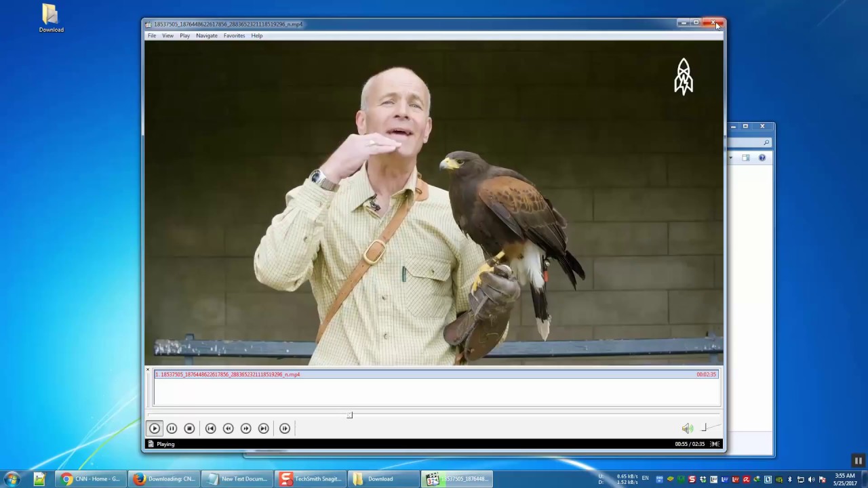Click the playlist duration 00:02:35

pyautogui.click(x=706, y=374)
